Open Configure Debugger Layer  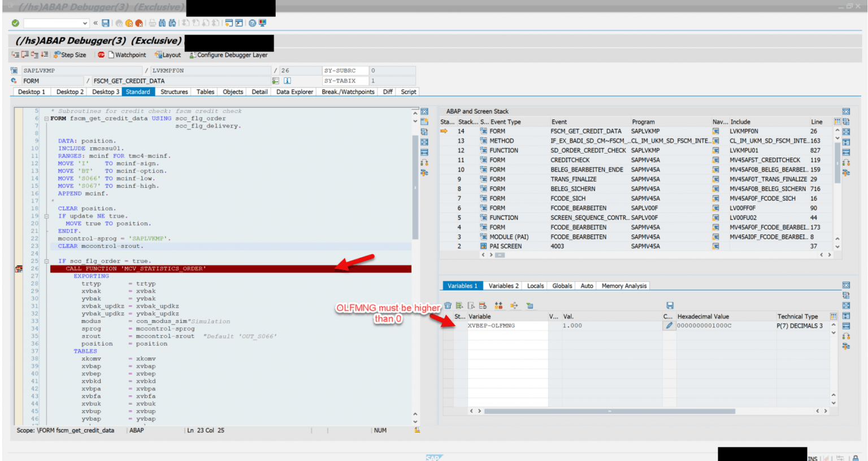tap(230, 55)
